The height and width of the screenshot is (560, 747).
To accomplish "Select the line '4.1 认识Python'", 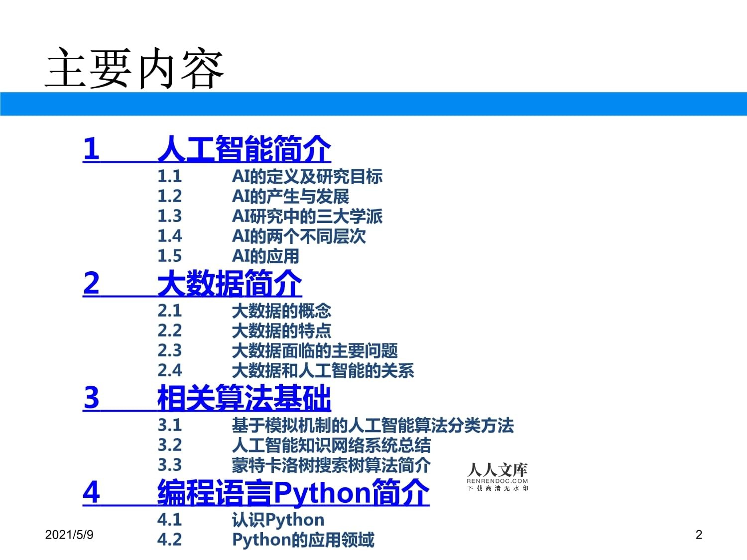I will [x=241, y=520].
